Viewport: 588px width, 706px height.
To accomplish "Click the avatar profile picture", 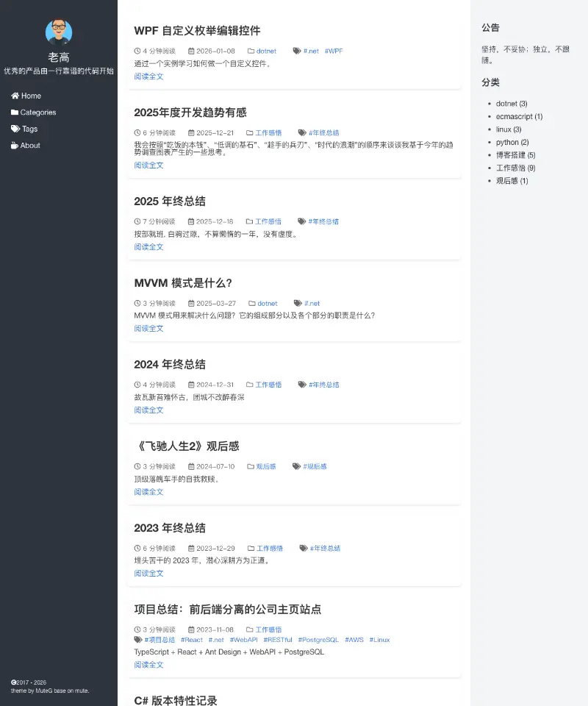I will [x=59, y=32].
